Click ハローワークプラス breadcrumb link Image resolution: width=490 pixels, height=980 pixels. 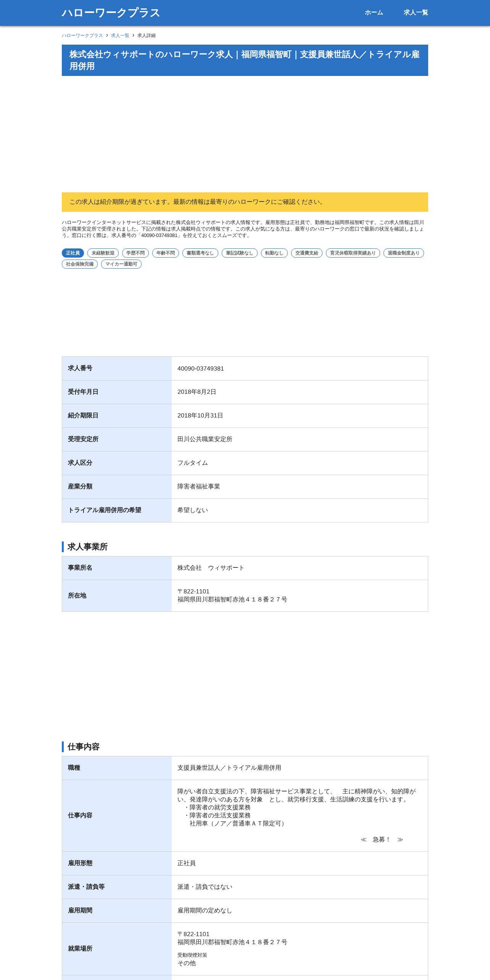82,35
